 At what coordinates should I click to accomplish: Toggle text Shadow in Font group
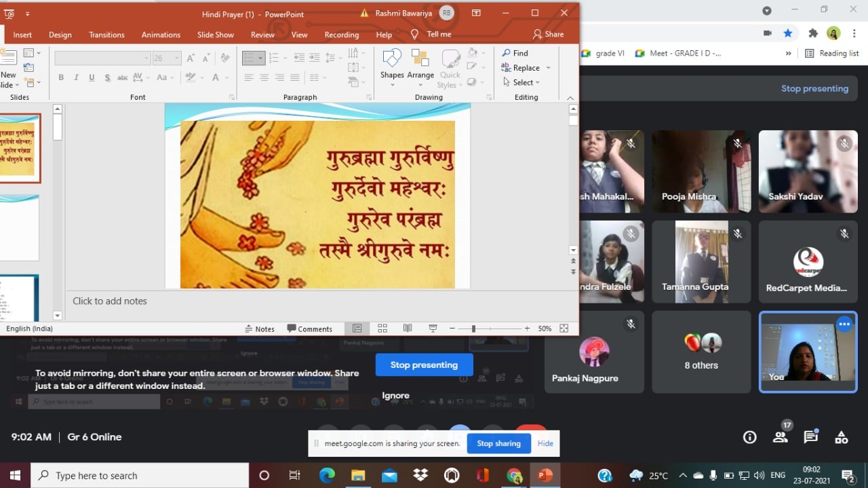(x=107, y=77)
